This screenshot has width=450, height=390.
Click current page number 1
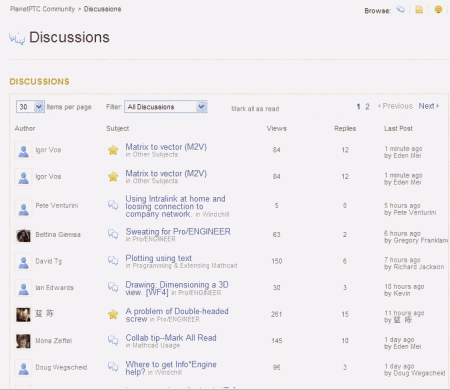click(358, 107)
